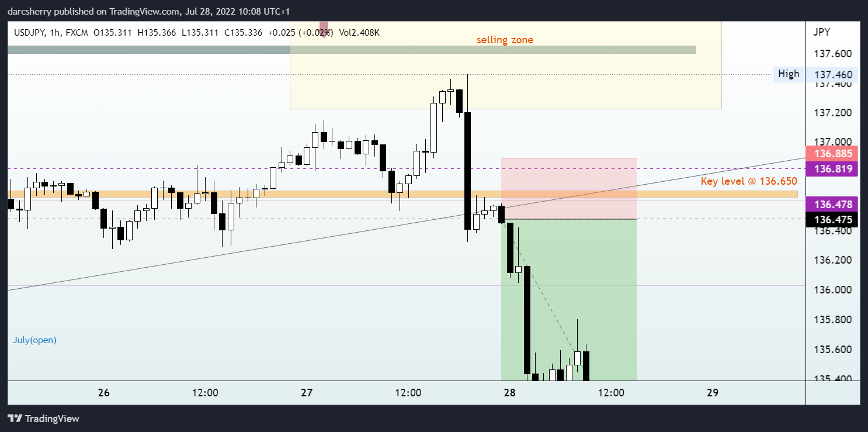Select the green profit zone of the short position
Screen dimensions: 868x432
pos(568,300)
